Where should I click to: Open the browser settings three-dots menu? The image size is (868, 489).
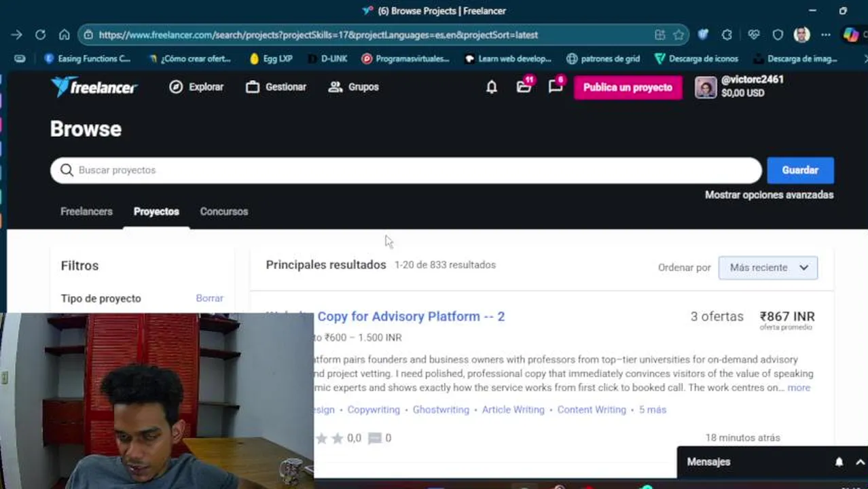tap(826, 35)
